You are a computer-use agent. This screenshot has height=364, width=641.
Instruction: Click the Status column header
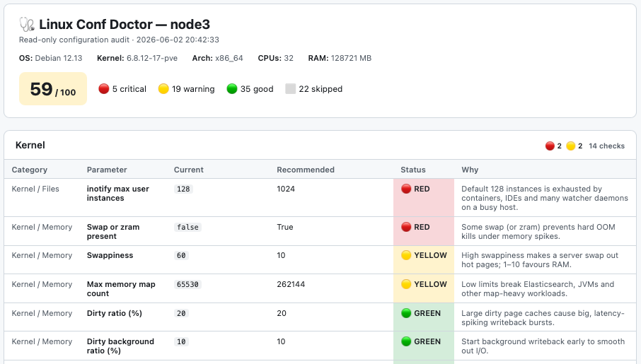click(x=413, y=170)
